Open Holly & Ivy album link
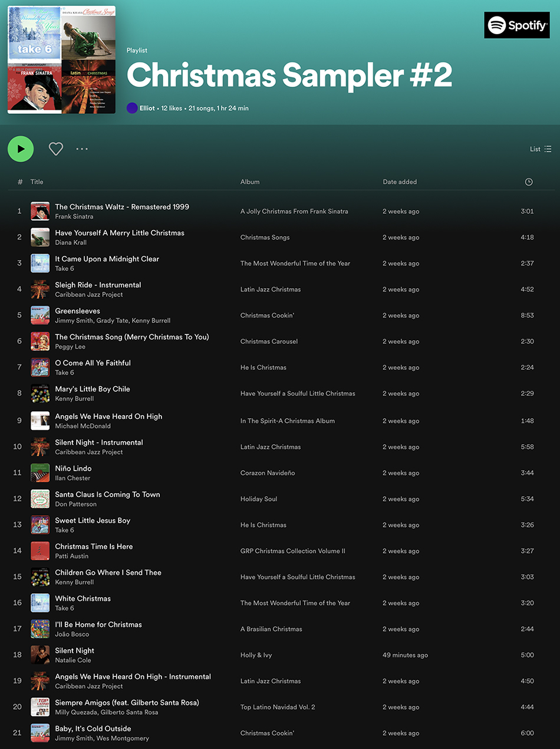This screenshot has height=749, width=560. coord(256,655)
